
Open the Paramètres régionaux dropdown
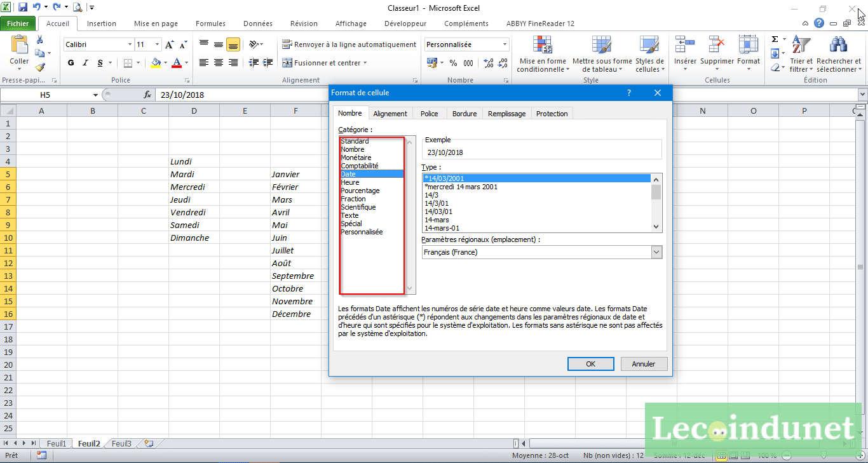coord(656,252)
